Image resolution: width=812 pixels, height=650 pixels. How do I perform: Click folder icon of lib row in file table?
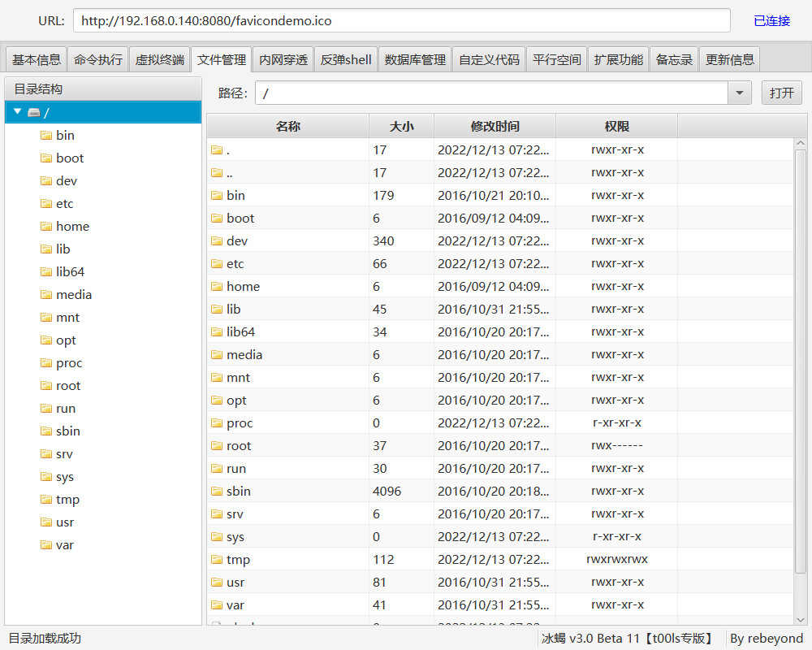(x=217, y=310)
